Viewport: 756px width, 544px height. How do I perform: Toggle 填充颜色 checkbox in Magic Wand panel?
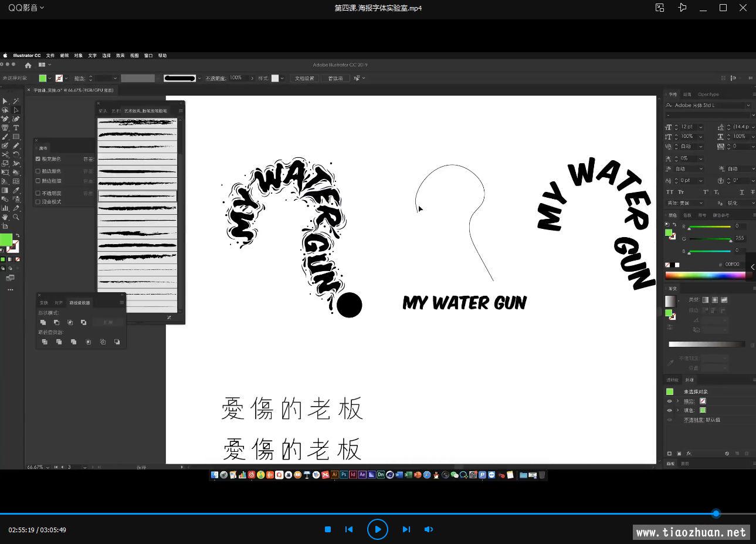coord(38,159)
